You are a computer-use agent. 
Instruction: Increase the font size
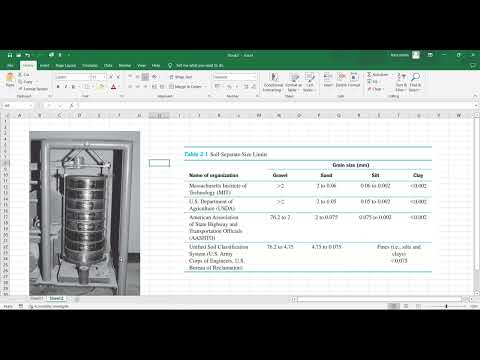tap(111, 77)
